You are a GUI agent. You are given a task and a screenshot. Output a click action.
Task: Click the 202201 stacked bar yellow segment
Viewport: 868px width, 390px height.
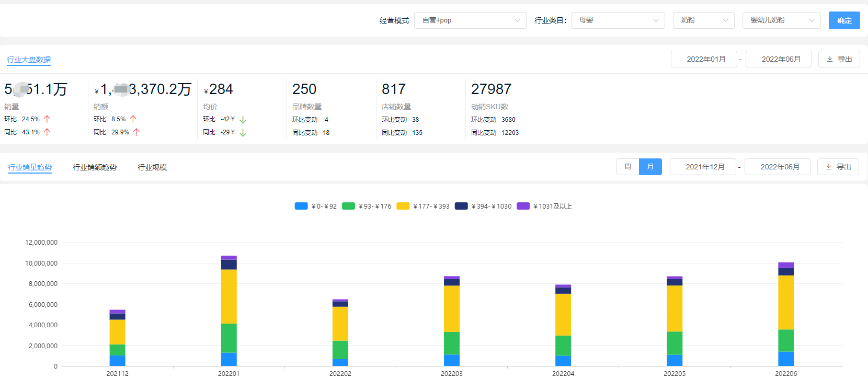click(229, 296)
